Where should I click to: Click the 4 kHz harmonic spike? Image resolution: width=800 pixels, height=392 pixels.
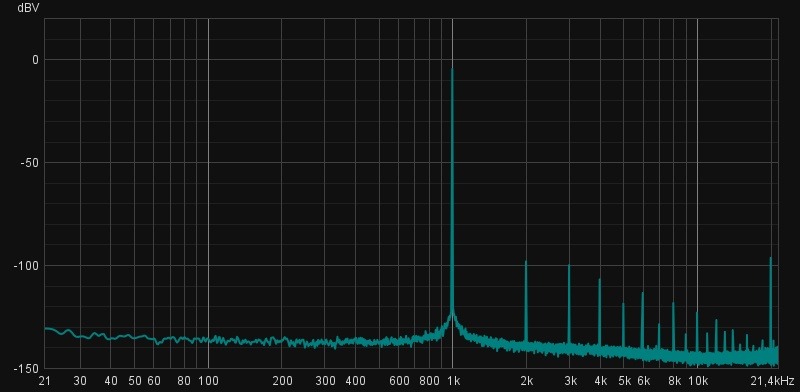pos(599,312)
